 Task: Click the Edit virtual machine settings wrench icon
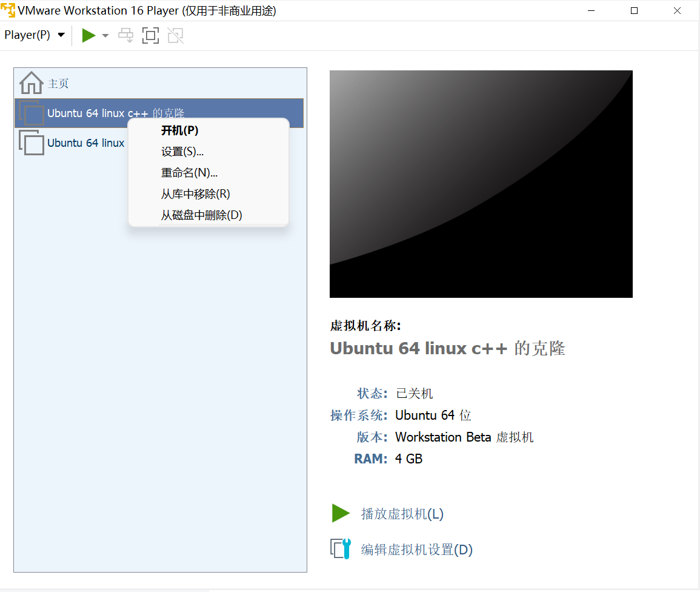point(341,548)
